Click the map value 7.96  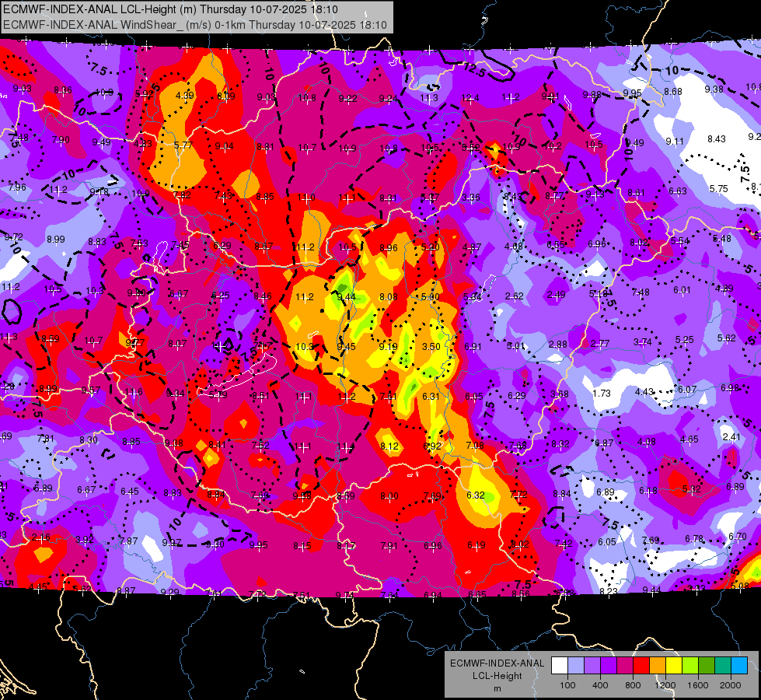(17, 187)
